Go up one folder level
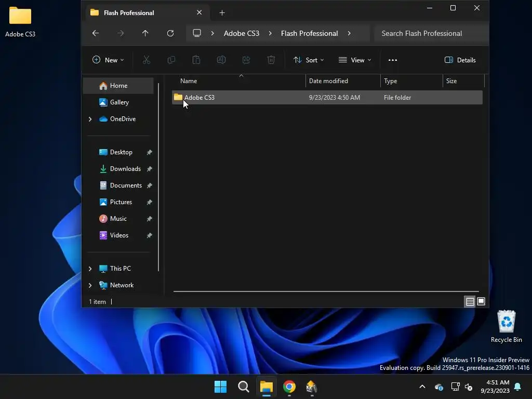 (145, 33)
